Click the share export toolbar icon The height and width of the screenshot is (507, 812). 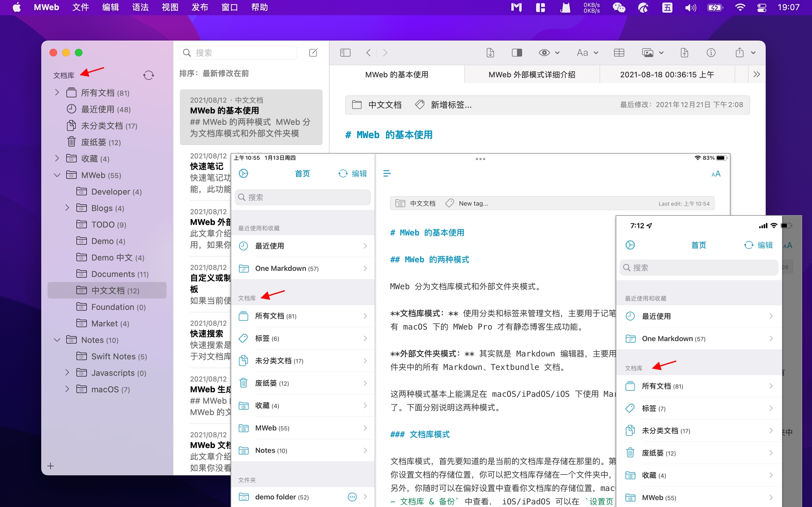click(740, 53)
